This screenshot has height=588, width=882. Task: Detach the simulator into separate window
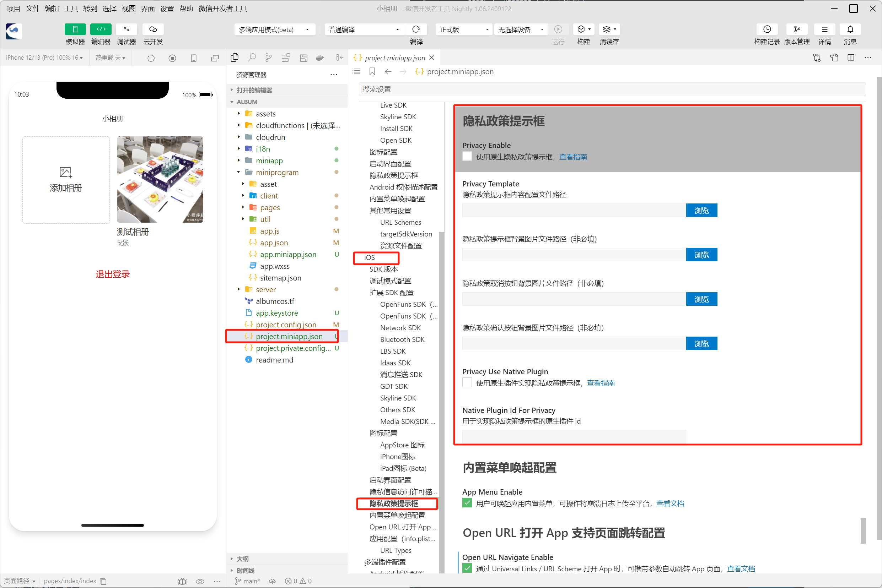point(215,58)
